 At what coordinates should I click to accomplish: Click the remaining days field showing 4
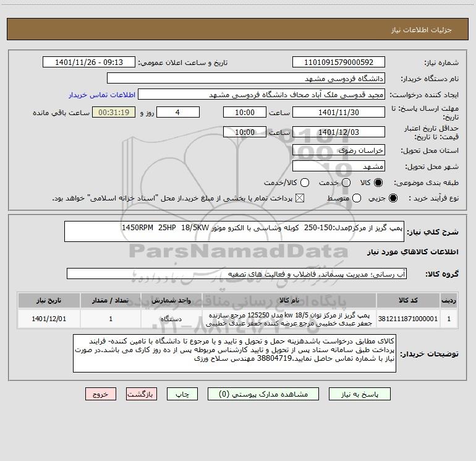[178, 112]
